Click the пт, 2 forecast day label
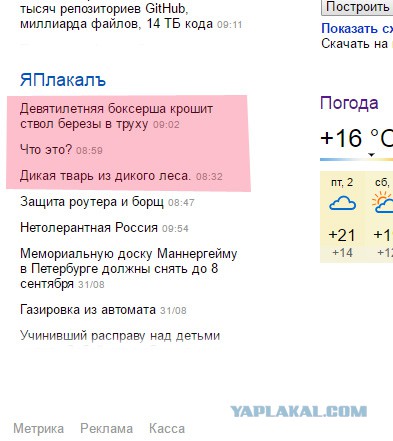 342,182
